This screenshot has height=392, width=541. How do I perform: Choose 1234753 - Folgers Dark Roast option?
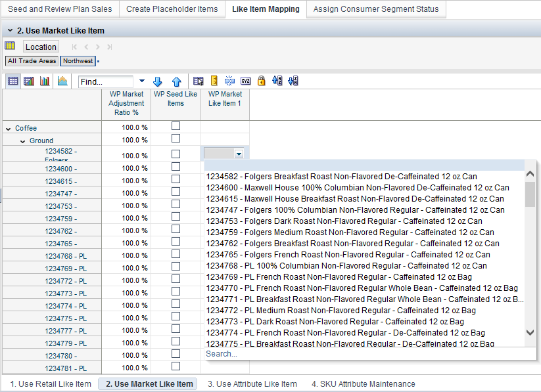(365, 221)
